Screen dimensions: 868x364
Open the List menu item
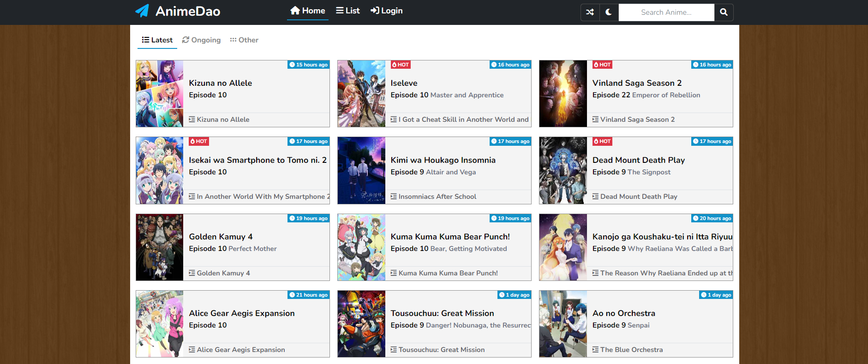[348, 11]
